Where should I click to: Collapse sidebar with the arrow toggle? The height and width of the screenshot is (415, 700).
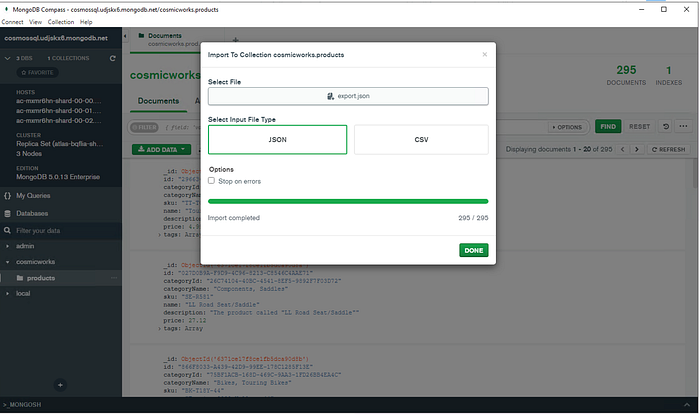125,36
